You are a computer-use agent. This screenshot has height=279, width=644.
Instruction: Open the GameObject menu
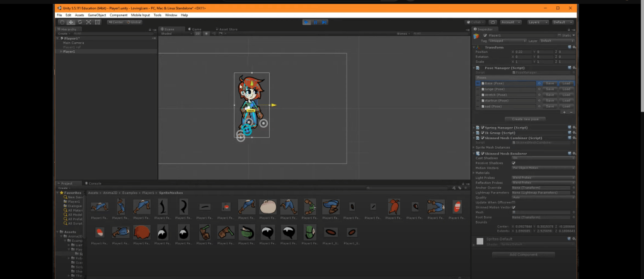96,14
